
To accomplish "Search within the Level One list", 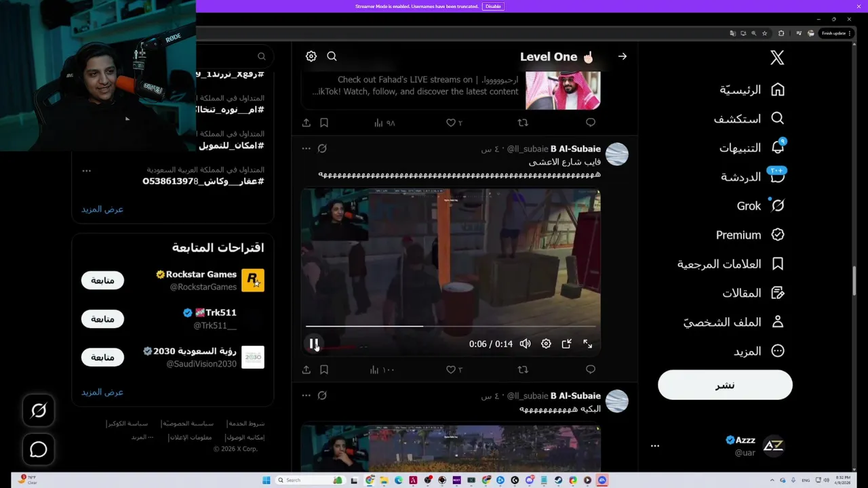I will point(332,56).
